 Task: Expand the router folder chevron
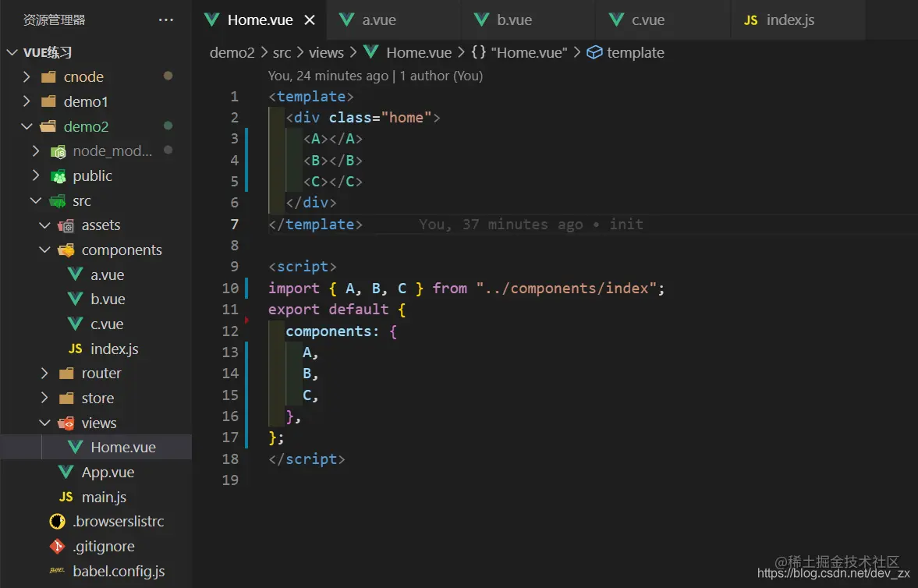tap(44, 373)
